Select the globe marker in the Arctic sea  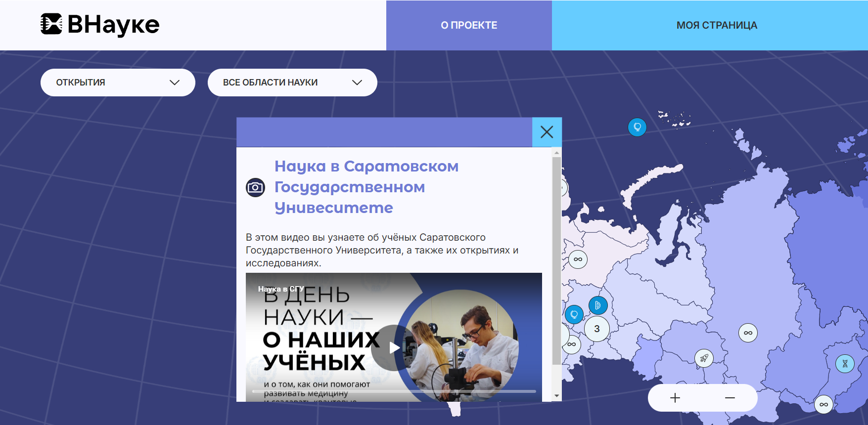[x=637, y=127]
